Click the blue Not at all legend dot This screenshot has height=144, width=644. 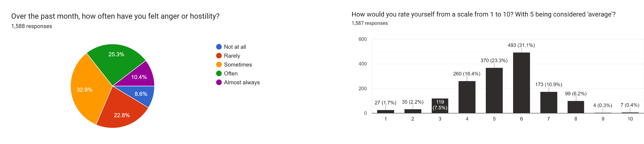coord(219,47)
